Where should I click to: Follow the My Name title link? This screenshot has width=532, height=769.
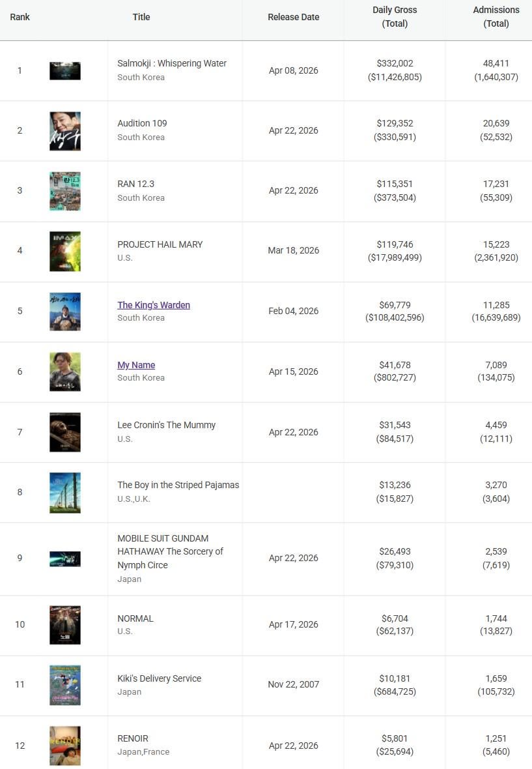click(x=136, y=365)
